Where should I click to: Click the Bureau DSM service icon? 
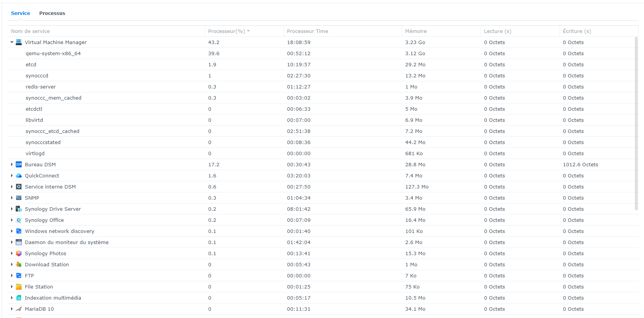(x=19, y=164)
